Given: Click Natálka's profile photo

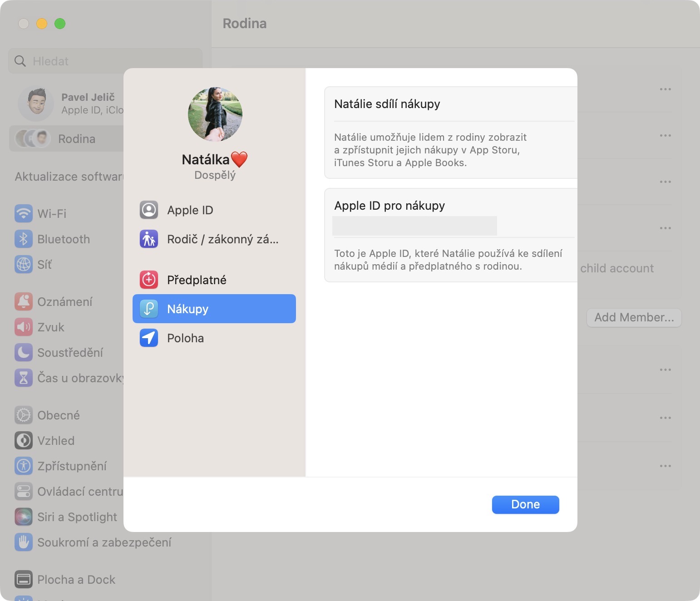Looking at the screenshot, I should click(215, 114).
